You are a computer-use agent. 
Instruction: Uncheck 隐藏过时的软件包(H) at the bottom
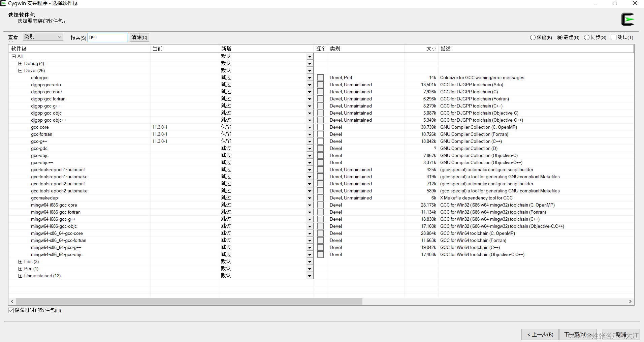pos(10,310)
